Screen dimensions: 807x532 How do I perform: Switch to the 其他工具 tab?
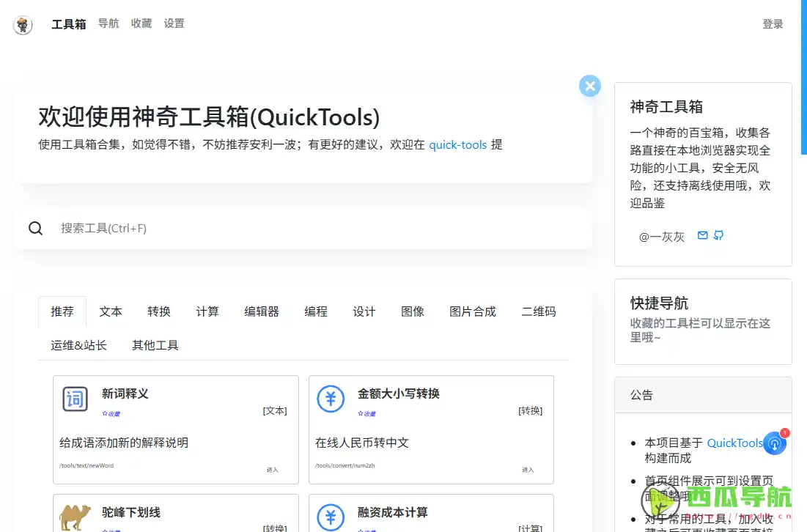coord(155,345)
